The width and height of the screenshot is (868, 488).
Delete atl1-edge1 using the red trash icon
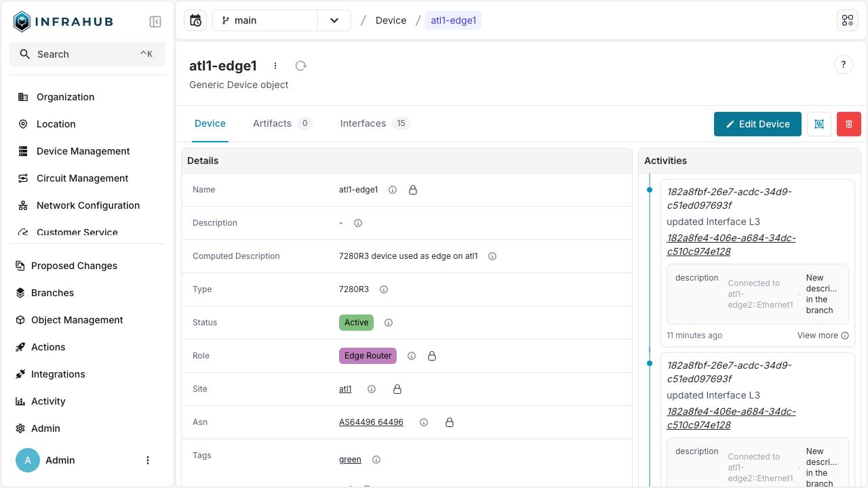click(849, 124)
